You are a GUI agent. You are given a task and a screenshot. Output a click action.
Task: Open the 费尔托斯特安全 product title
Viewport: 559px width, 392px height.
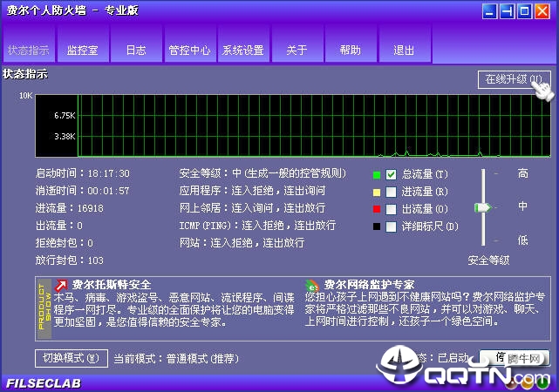(112, 285)
